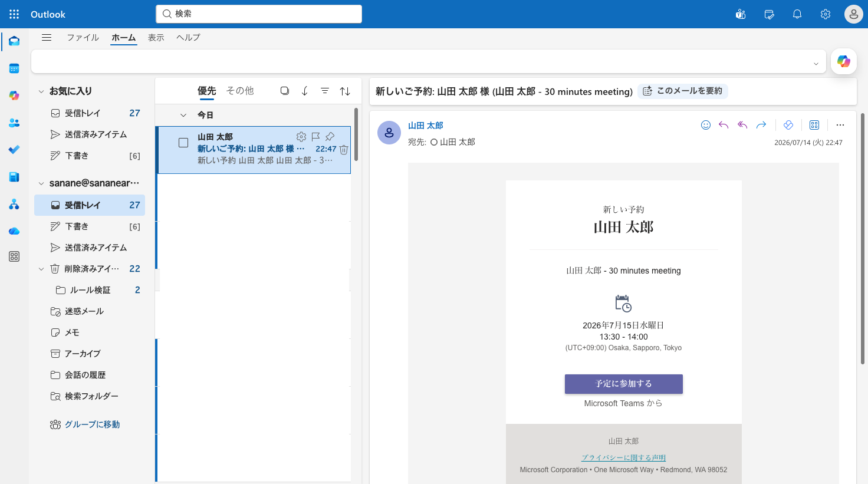Open Copilot in the left app rail
Screen dimensions: 868x484
(x=14, y=96)
